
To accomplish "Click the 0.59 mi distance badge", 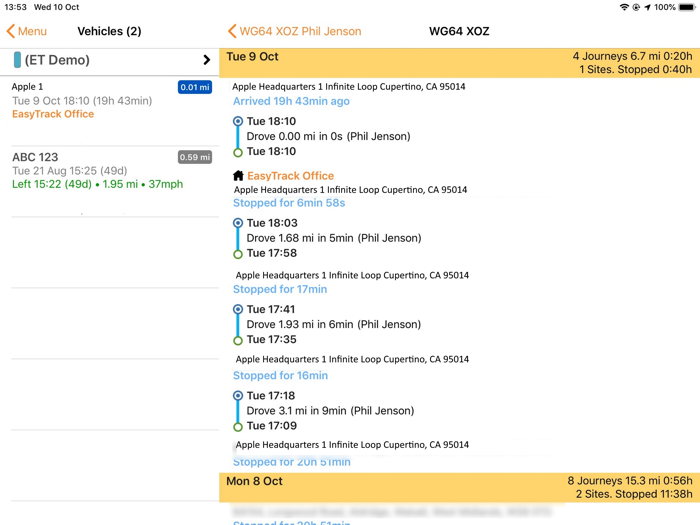I will (195, 157).
